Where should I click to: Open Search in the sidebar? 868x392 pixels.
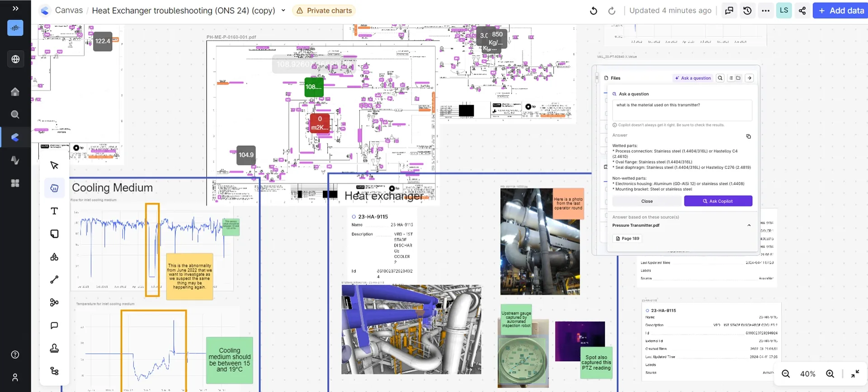tap(15, 115)
